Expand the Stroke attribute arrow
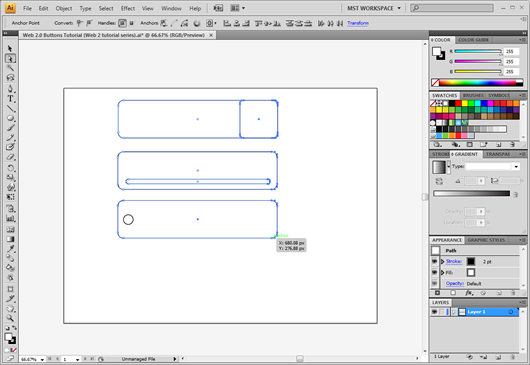Viewport: 530px width, 365px height. (x=442, y=261)
